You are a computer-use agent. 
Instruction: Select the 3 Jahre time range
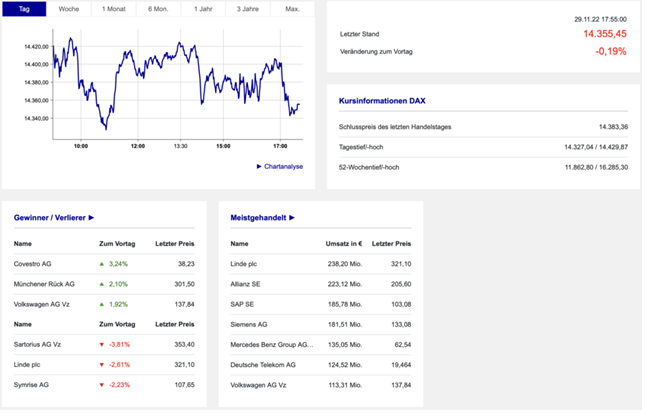tap(247, 9)
